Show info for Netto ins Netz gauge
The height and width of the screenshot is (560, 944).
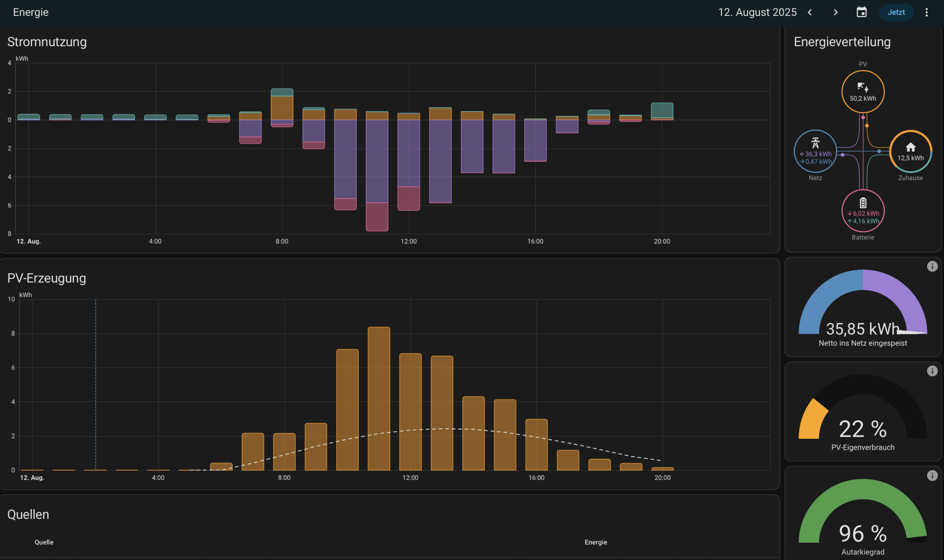pos(932,267)
